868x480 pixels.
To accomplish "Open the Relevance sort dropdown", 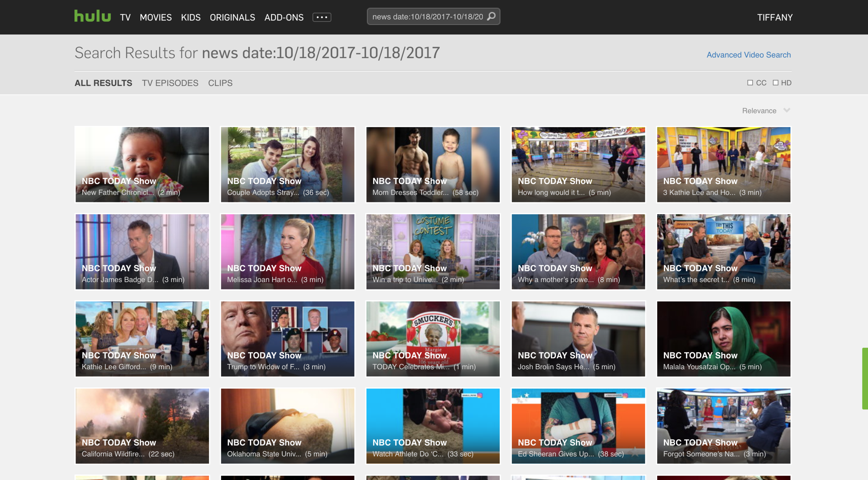I will click(x=766, y=111).
